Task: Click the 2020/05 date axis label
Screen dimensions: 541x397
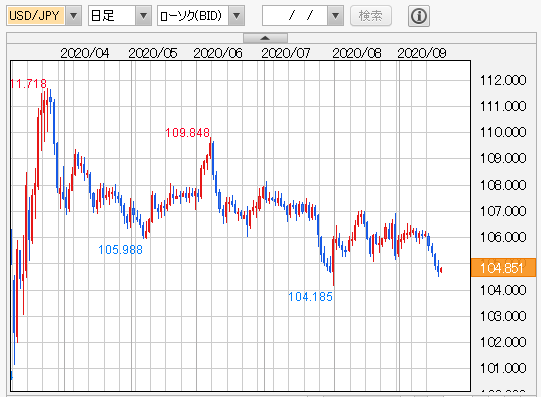Action: pos(153,53)
